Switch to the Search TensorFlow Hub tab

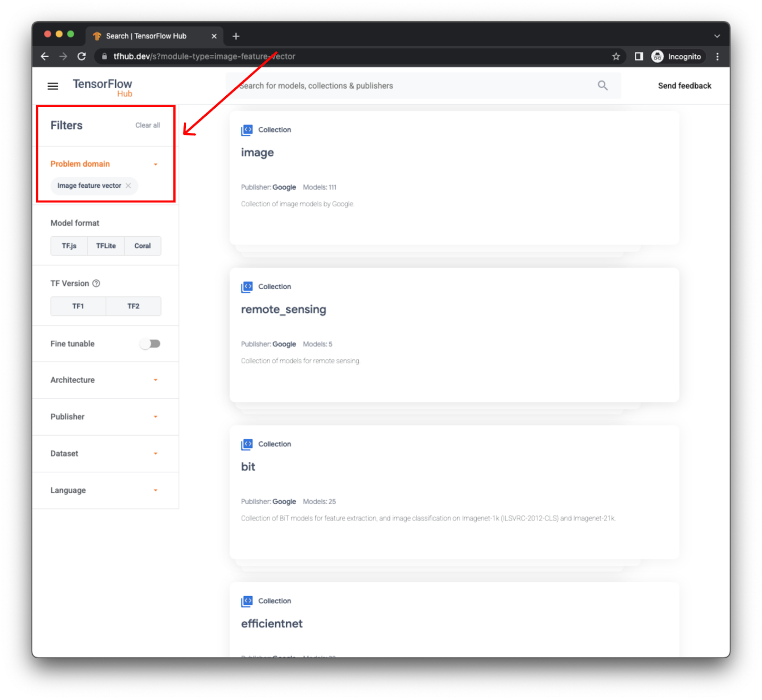point(148,36)
